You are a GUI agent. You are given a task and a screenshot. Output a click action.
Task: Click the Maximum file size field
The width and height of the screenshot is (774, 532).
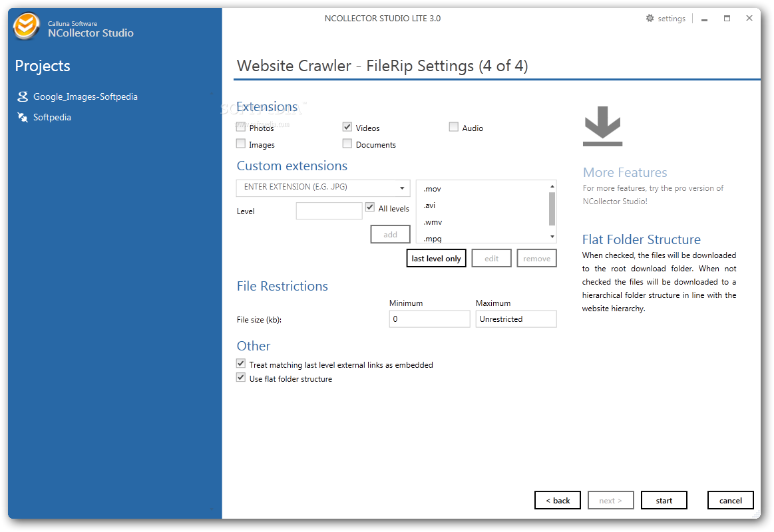pos(516,319)
